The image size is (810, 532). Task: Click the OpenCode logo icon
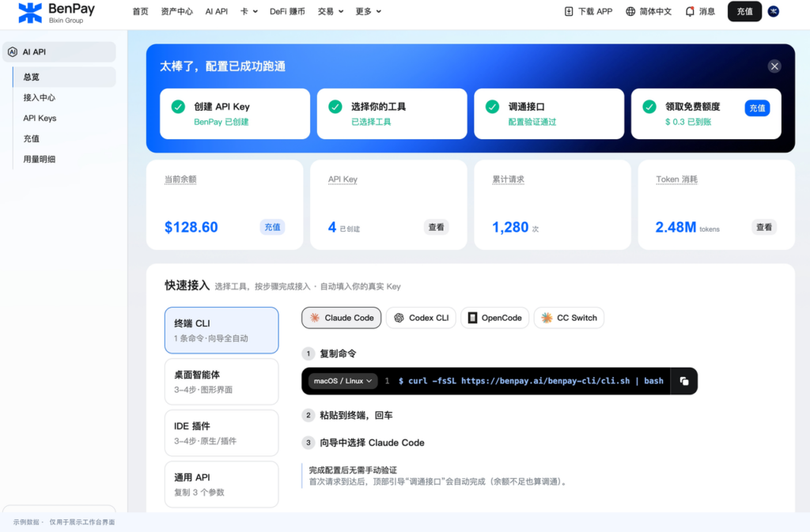472,318
